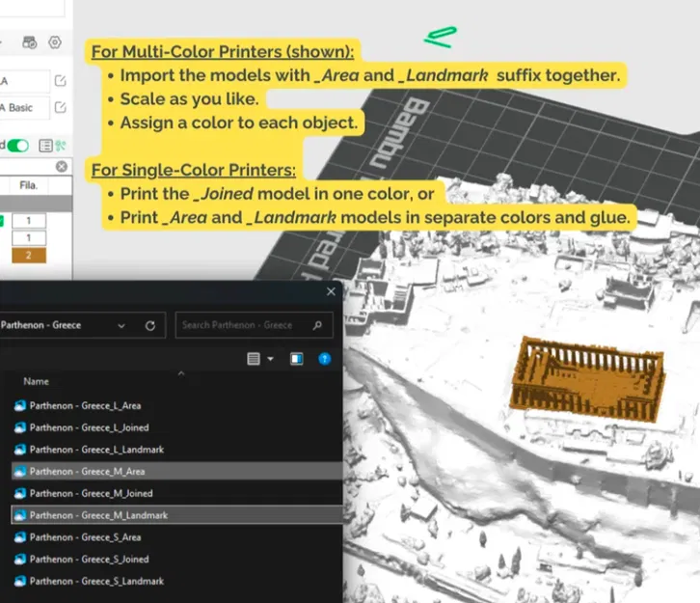Click the file icon of Greece_L_Area
This screenshot has height=603, width=700.
tap(20, 405)
